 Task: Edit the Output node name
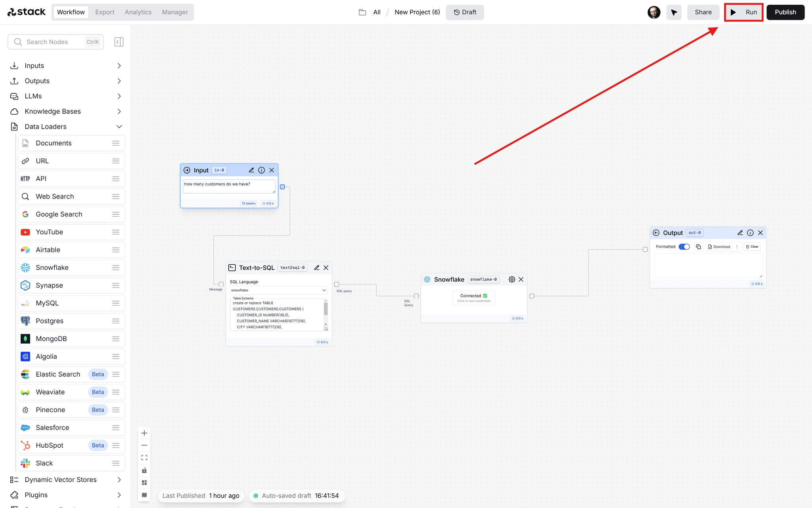pos(740,233)
